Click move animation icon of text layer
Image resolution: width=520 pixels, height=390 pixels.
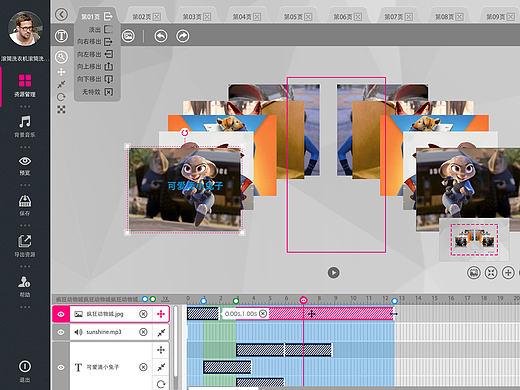161,350
